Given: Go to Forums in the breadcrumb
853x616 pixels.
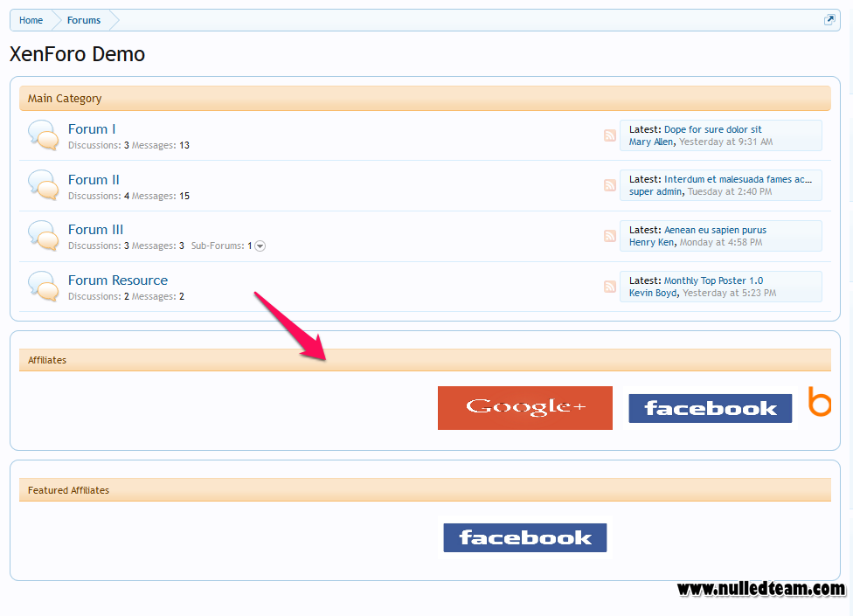Looking at the screenshot, I should pyautogui.click(x=84, y=20).
